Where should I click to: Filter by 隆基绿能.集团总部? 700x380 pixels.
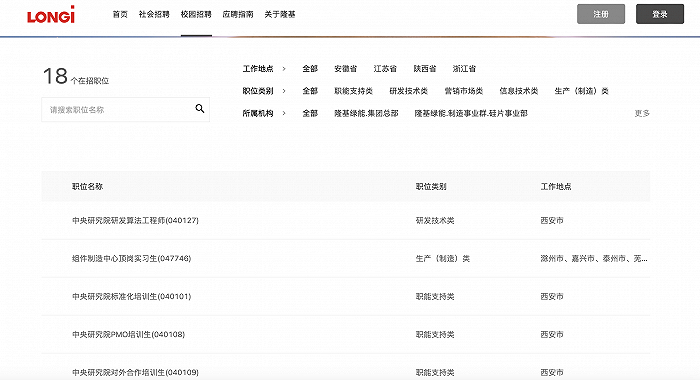click(366, 113)
